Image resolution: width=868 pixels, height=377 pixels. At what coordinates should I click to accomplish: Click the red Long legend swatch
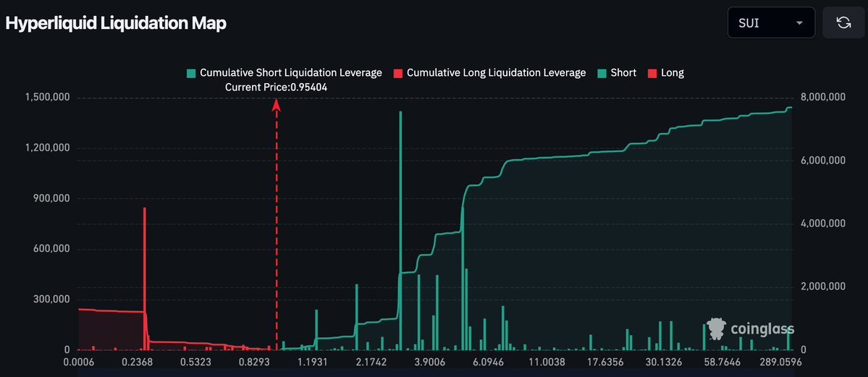(651, 73)
